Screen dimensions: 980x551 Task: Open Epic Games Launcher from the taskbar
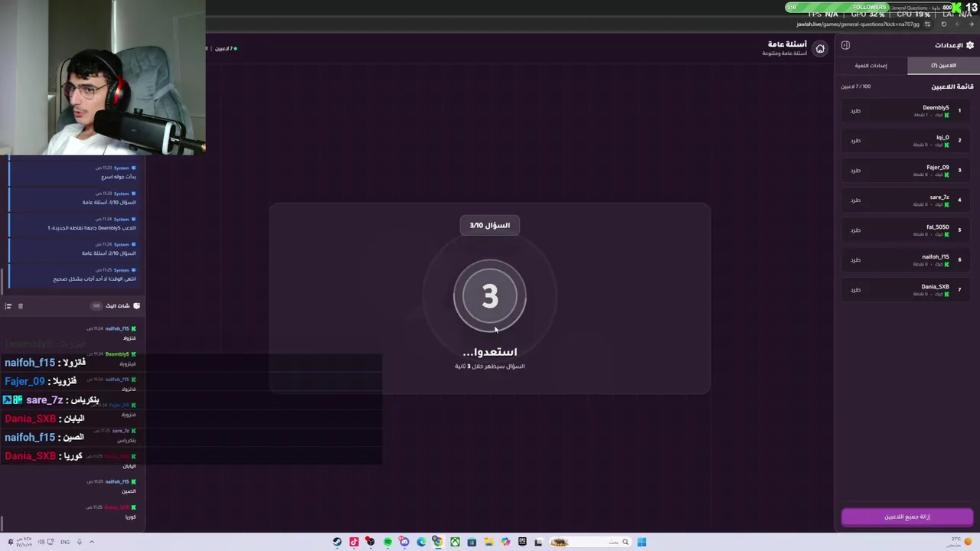tap(522, 542)
